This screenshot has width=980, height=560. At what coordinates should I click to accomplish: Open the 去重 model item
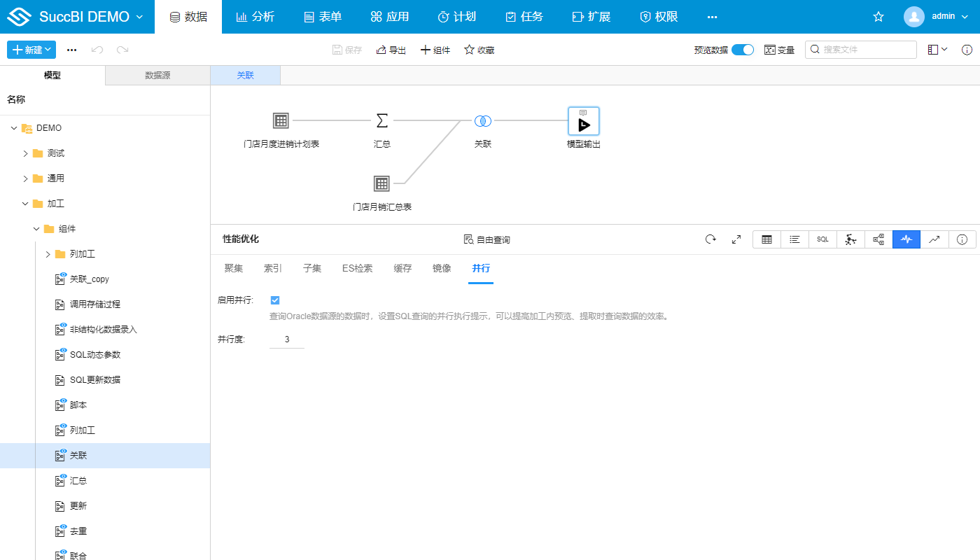click(78, 531)
